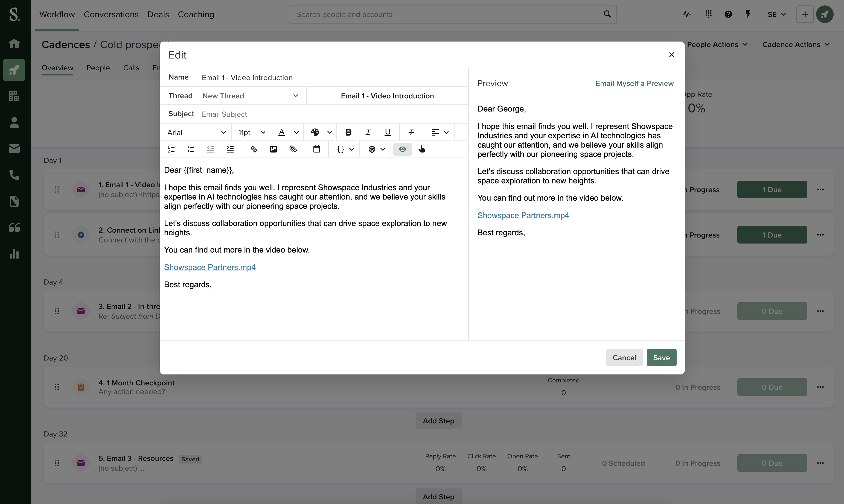The image size is (844, 504).
Task: Switch to the Conversations tab
Action: pos(111,14)
